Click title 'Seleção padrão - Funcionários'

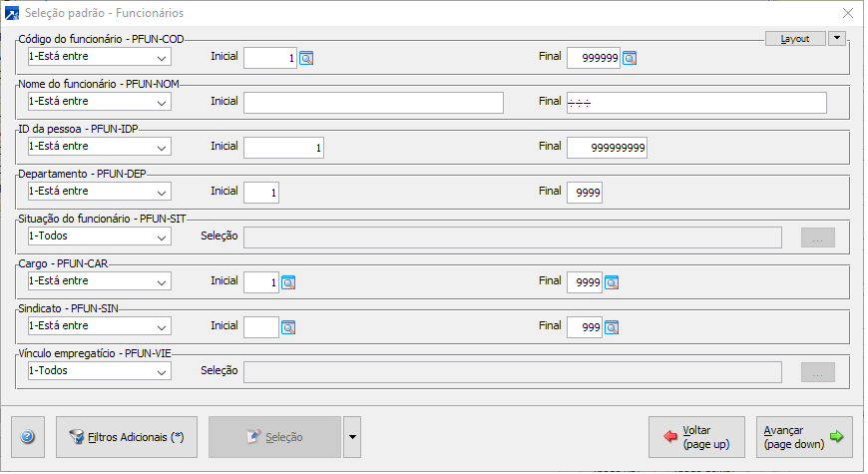coord(104,13)
